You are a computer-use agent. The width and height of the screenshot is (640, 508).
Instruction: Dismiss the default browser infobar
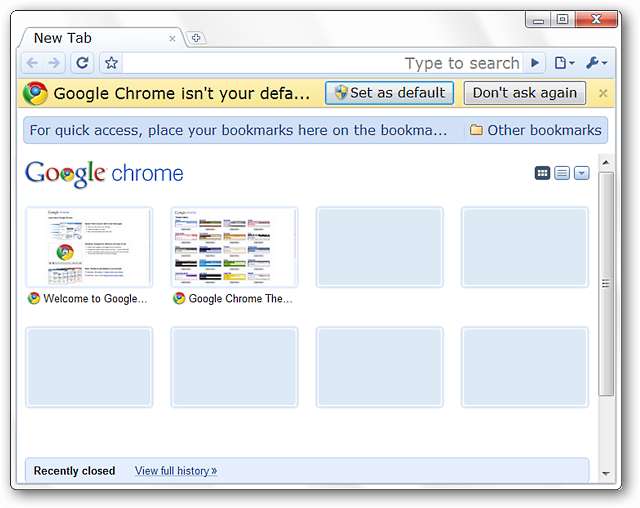point(603,93)
